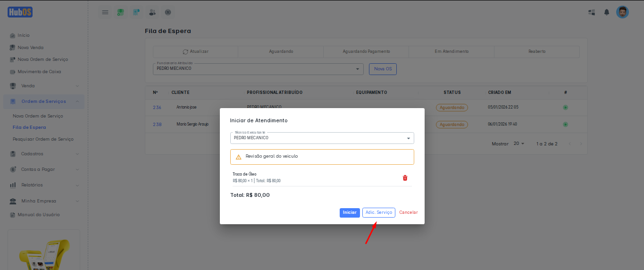Image resolution: width=644 pixels, height=270 pixels.
Task: Click the hamburger menu icon in top bar
Action: [x=105, y=12]
